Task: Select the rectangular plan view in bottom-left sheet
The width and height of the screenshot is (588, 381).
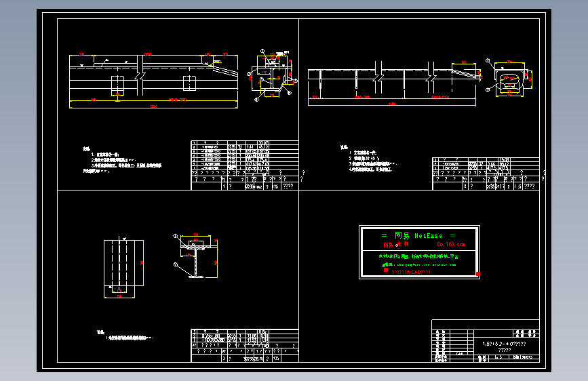Action: [x=123, y=267]
